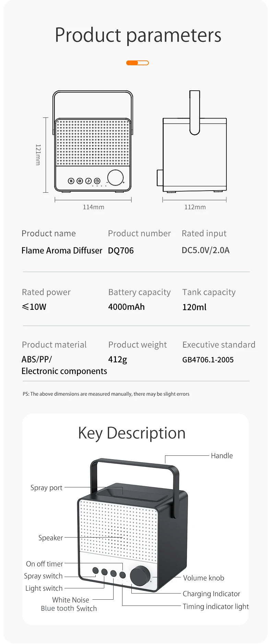Click the "Handle" label

tap(222, 456)
